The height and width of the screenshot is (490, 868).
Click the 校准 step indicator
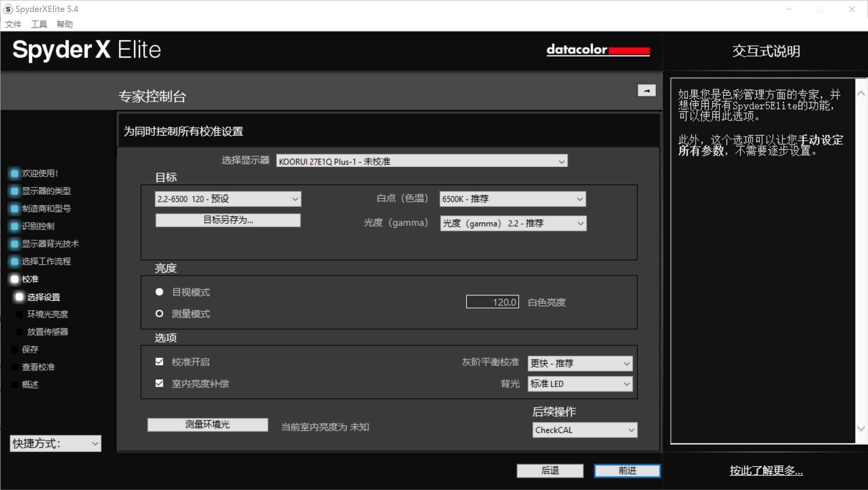(14, 279)
